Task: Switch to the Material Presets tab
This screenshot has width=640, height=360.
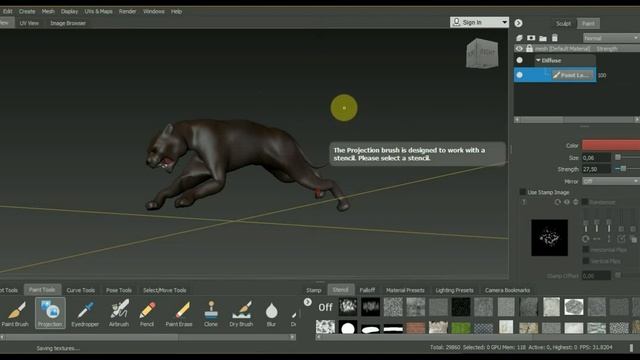Action: [x=405, y=290]
